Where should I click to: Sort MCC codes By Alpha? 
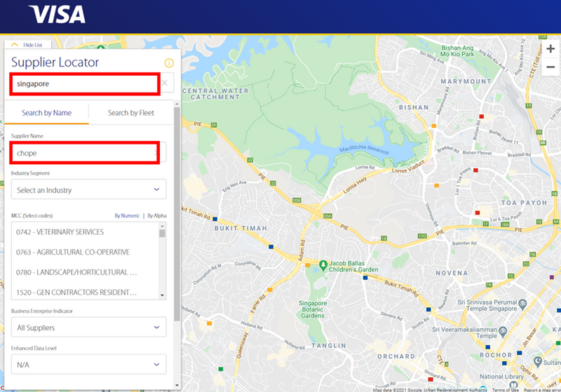[156, 216]
